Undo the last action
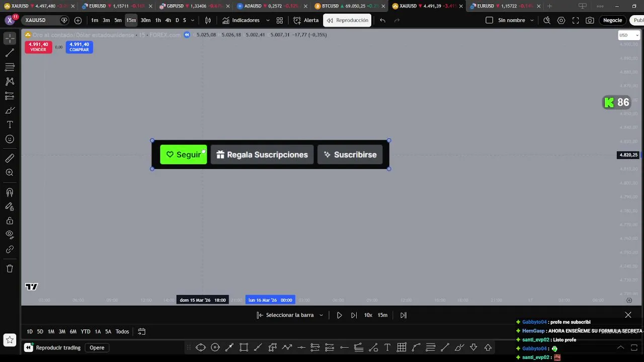 click(382, 20)
